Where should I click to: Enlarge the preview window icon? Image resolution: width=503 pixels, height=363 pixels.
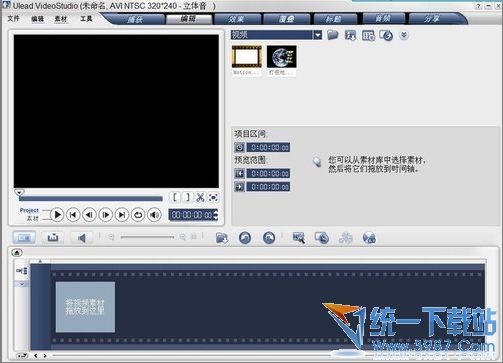[x=213, y=197]
